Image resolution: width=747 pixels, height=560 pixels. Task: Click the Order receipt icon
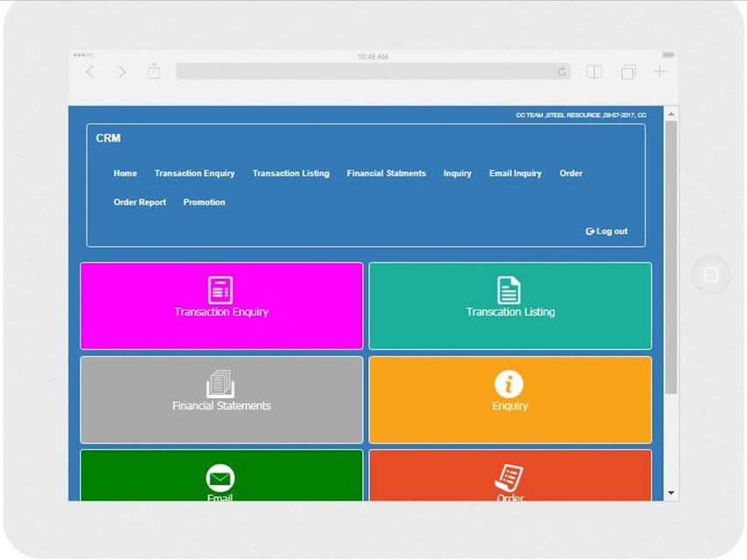[508, 478]
